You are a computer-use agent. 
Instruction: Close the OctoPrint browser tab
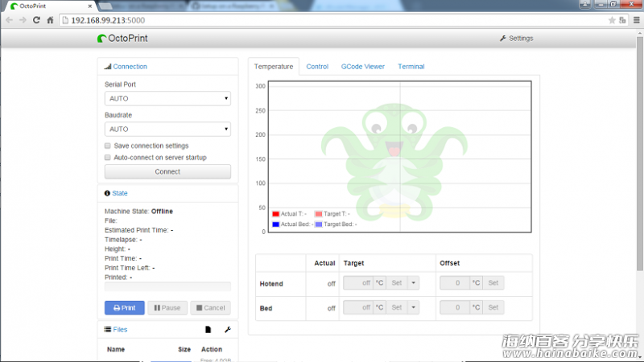click(90, 6)
